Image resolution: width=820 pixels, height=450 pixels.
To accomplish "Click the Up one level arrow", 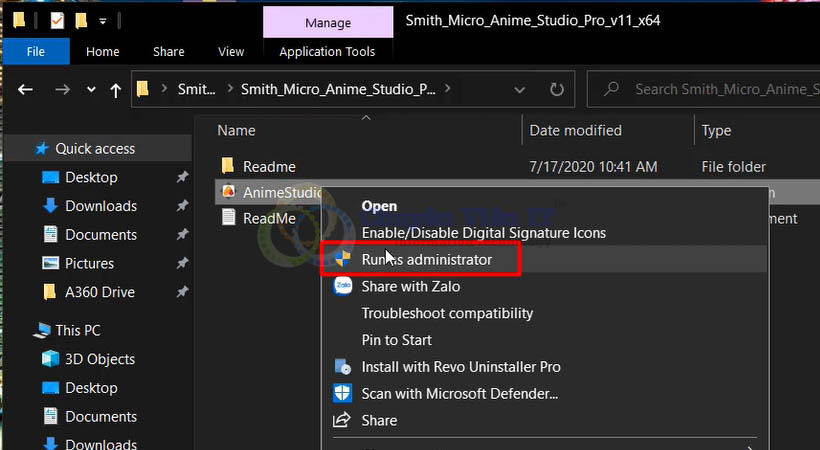I will 115,90.
